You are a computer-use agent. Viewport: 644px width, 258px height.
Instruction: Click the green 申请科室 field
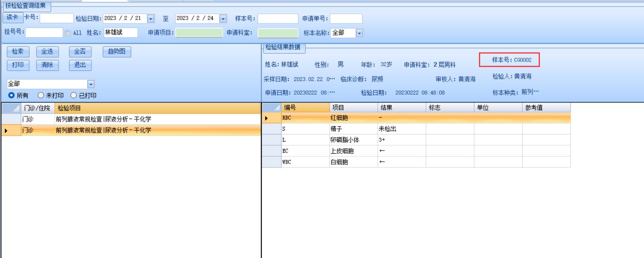point(278,33)
